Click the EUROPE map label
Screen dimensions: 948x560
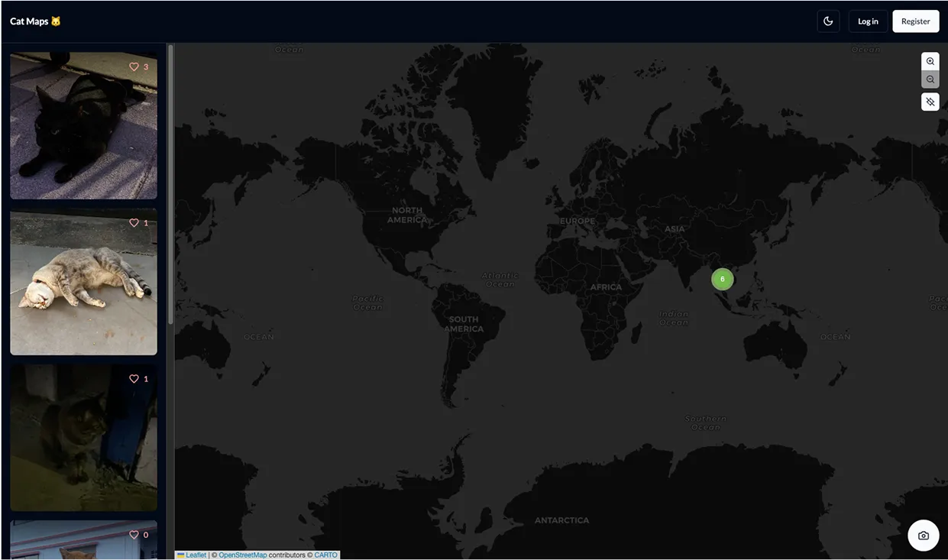click(x=578, y=221)
